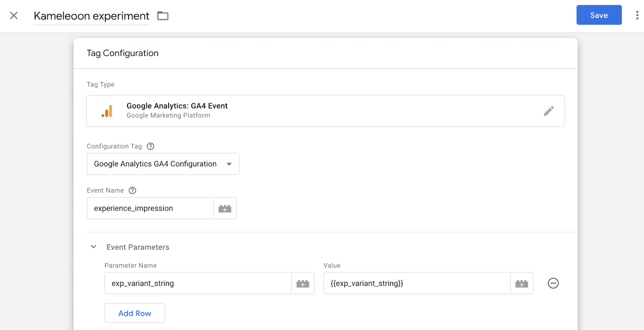Click the Configuration Tag help icon
The width and height of the screenshot is (644, 330).
(151, 146)
